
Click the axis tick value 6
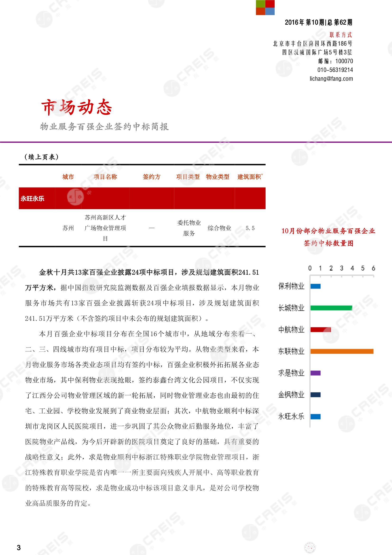click(x=374, y=268)
